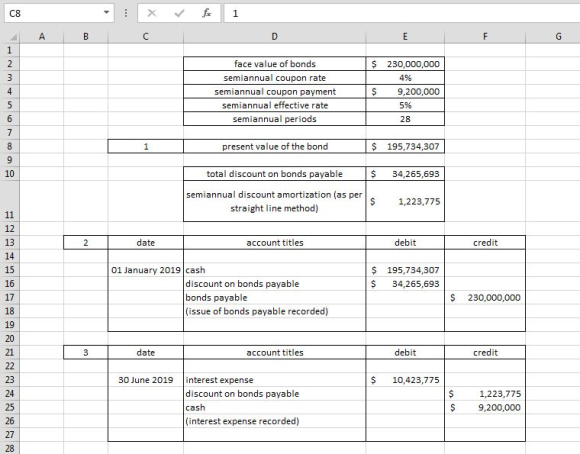The height and width of the screenshot is (454, 580).
Task: Select column F header
Action: (x=485, y=37)
